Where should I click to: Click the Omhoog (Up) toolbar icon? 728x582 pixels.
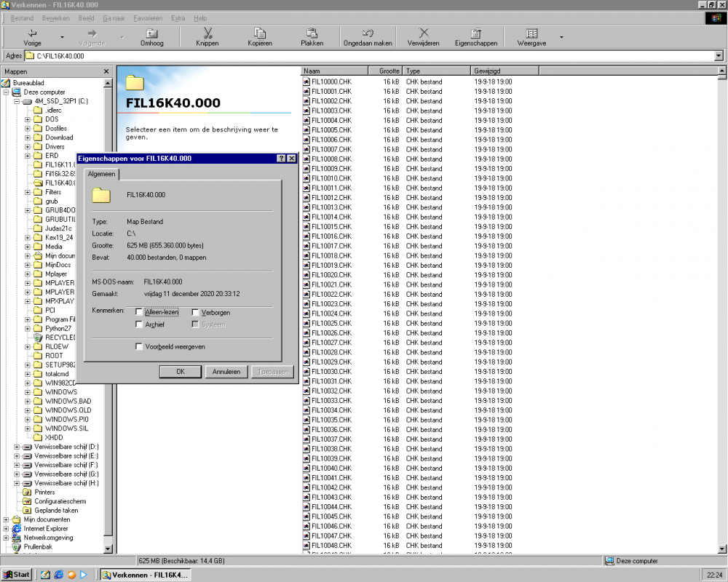click(151, 33)
